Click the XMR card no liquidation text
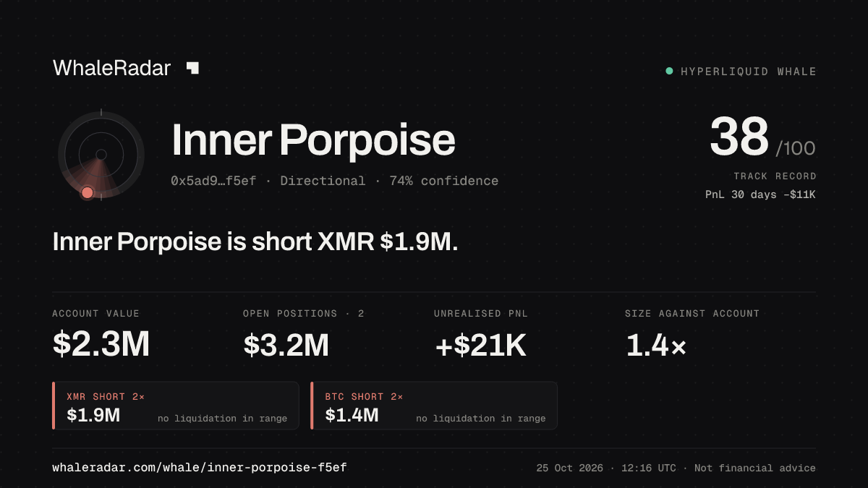 pos(222,419)
